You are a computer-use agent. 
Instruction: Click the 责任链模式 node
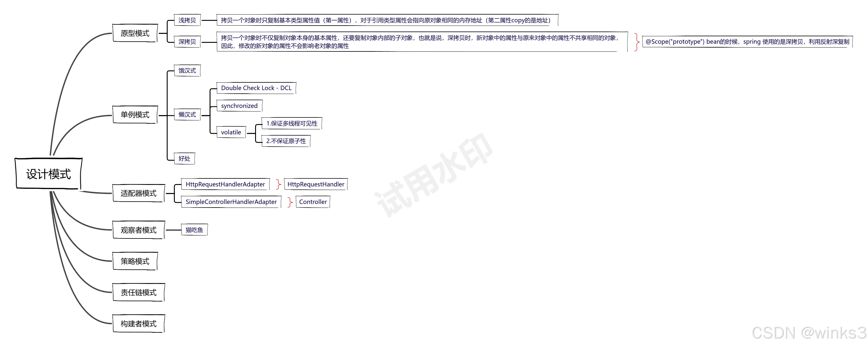point(138,293)
